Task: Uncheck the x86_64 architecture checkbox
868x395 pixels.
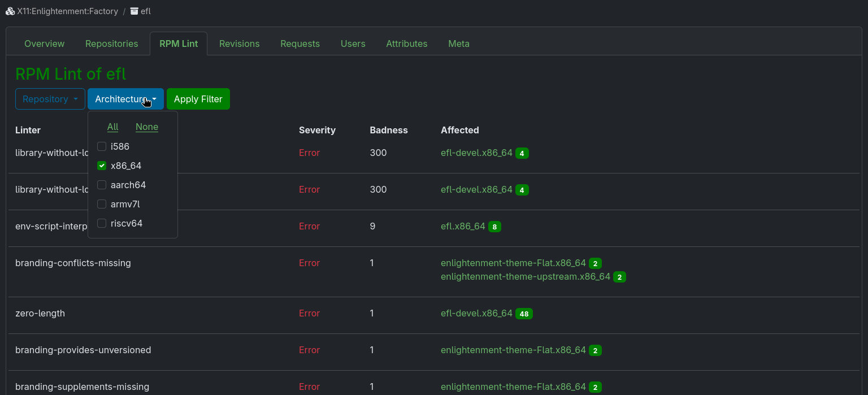Action: pos(102,166)
